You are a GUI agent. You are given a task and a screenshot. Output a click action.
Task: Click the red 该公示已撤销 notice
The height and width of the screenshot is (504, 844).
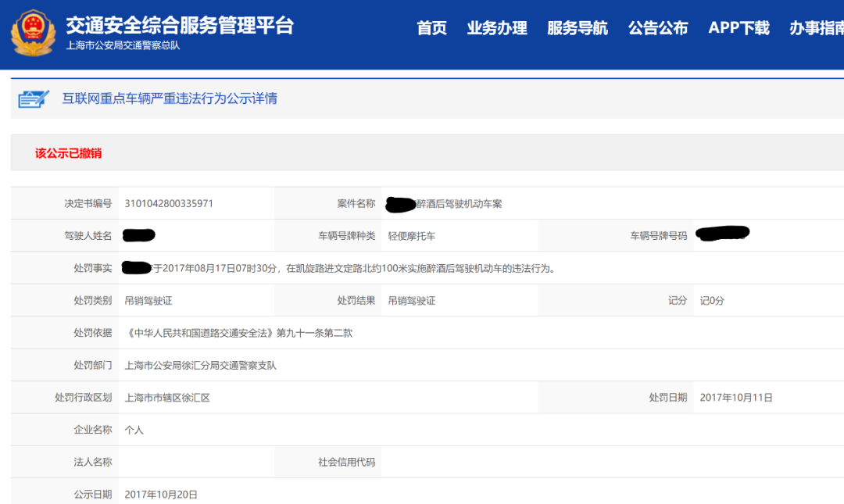(68, 153)
